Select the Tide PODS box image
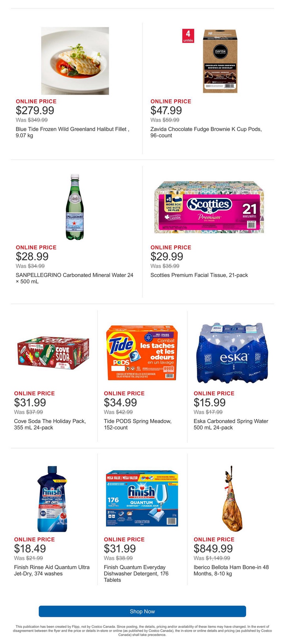This screenshot has width=285, height=644. (x=142, y=353)
